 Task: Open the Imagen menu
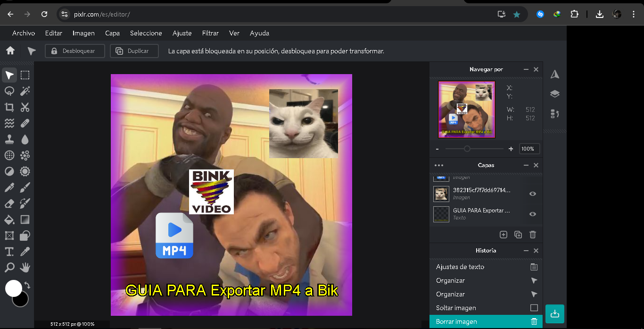(83, 33)
